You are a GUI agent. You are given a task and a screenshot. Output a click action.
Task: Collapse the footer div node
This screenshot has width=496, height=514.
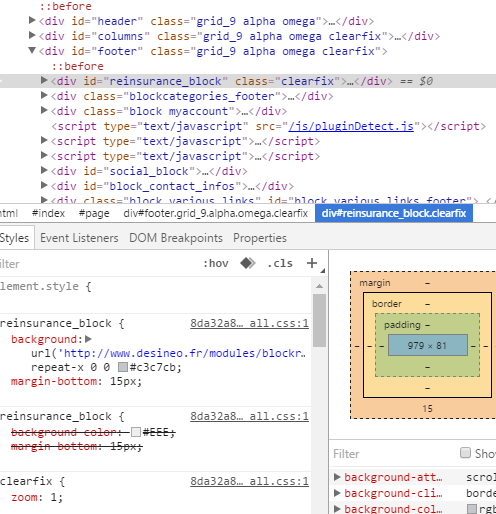coord(32,50)
